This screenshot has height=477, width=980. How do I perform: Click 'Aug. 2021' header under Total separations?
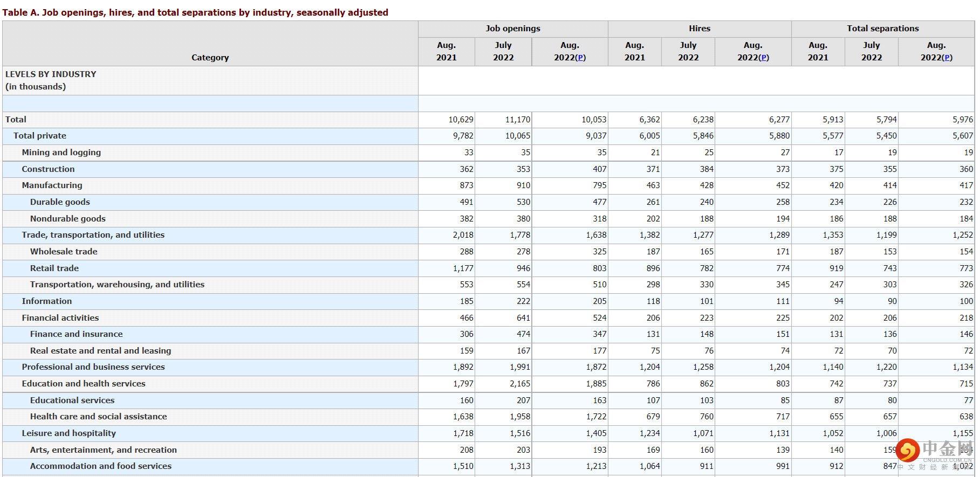pyautogui.click(x=818, y=51)
